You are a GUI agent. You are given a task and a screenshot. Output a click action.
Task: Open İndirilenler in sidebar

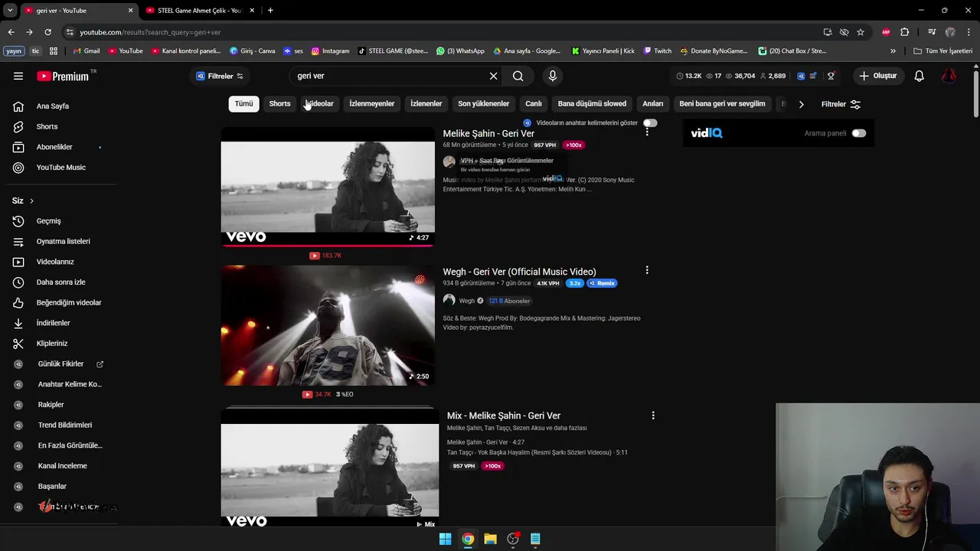[x=53, y=323]
